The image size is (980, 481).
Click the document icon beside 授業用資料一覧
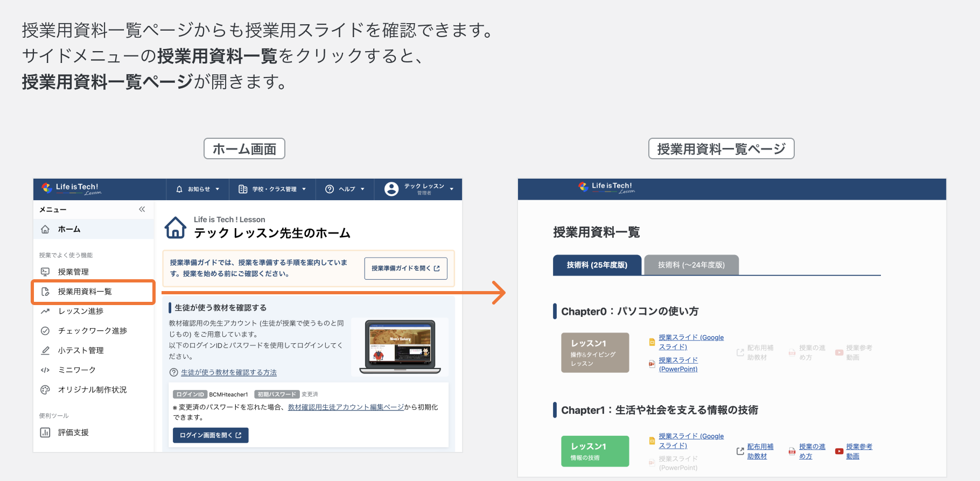(45, 292)
